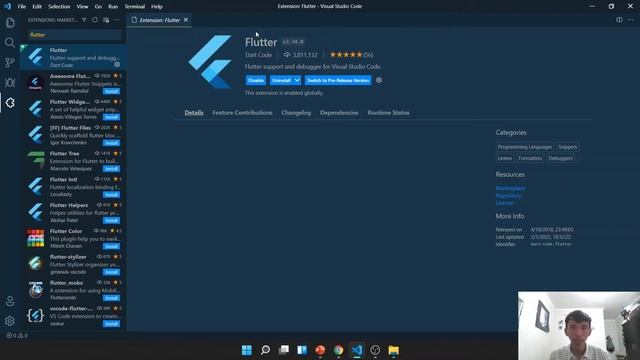Open the Explorer view in the activity bar
The height and width of the screenshot is (360, 640).
click(10, 22)
